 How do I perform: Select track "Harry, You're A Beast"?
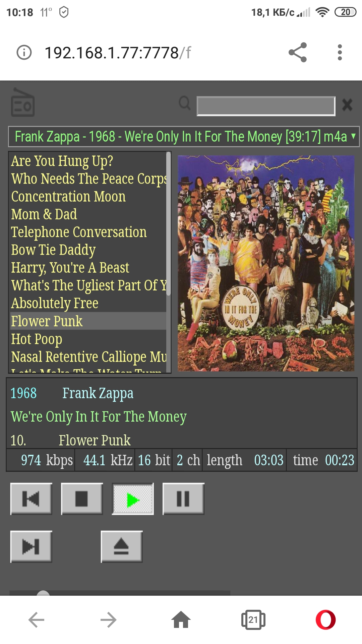[88, 268]
